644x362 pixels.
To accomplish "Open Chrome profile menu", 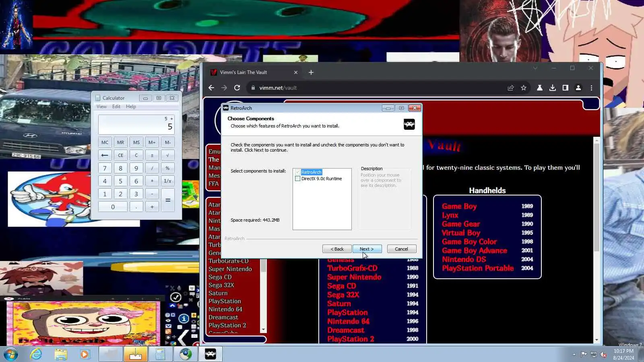I will (578, 88).
